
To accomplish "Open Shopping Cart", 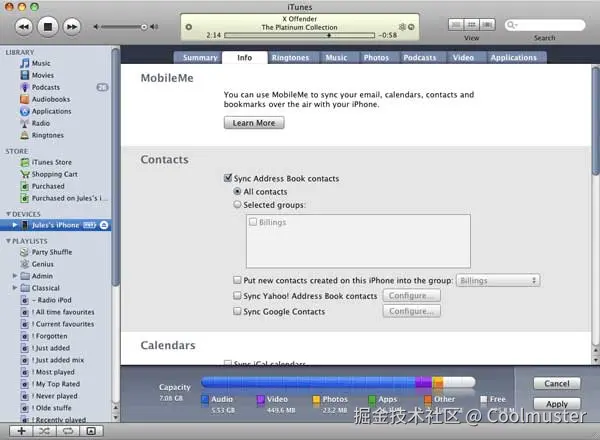I will (55, 174).
